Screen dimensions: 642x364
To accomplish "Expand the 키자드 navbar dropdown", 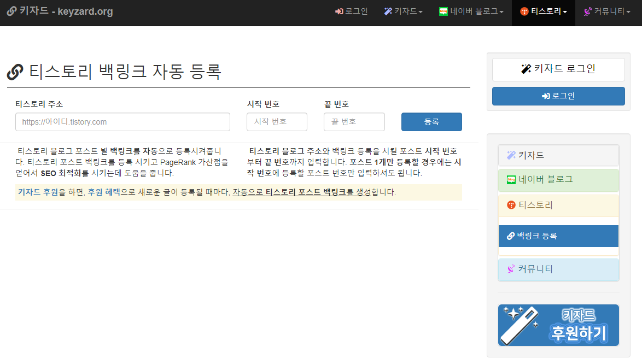I will [x=403, y=11].
